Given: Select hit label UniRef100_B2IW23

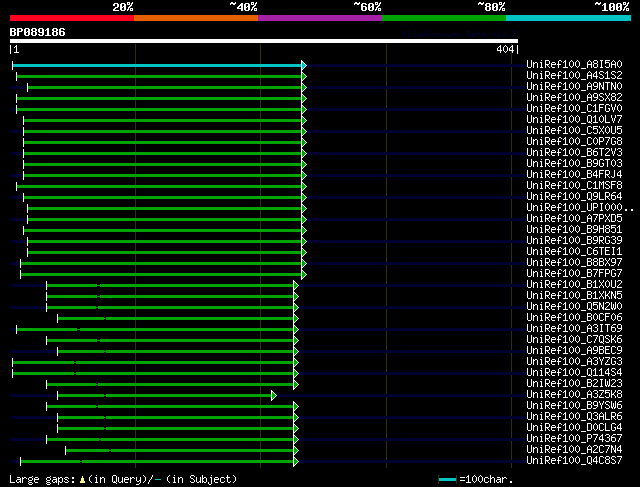Looking at the screenshot, I should (x=574, y=384).
